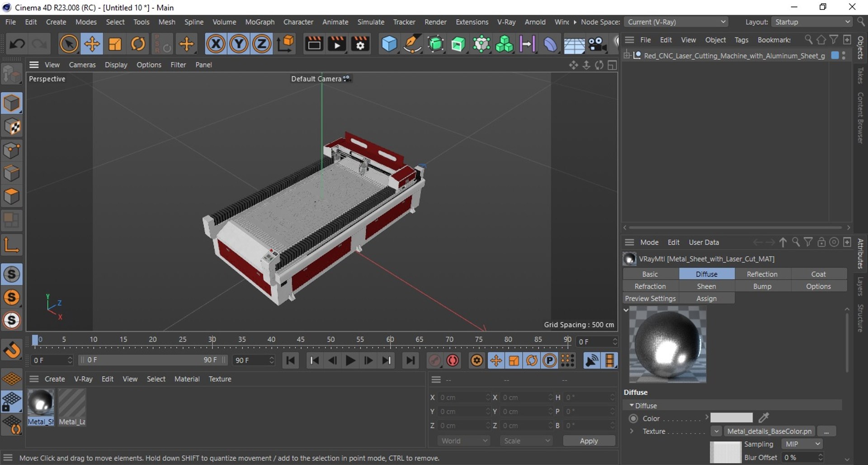Play the animation forward
868x465 pixels.
pyautogui.click(x=350, y=361)
